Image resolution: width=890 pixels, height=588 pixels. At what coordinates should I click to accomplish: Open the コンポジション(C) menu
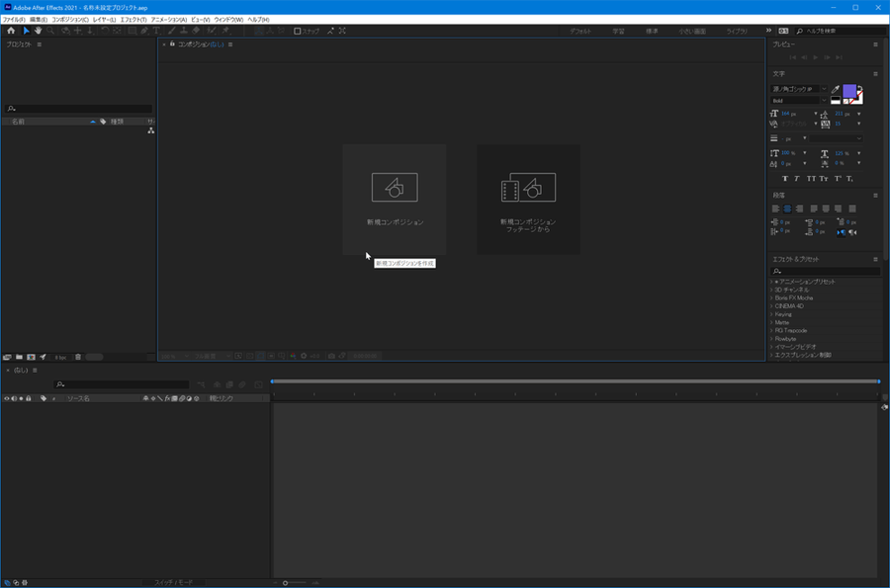[x=70, y=20]
